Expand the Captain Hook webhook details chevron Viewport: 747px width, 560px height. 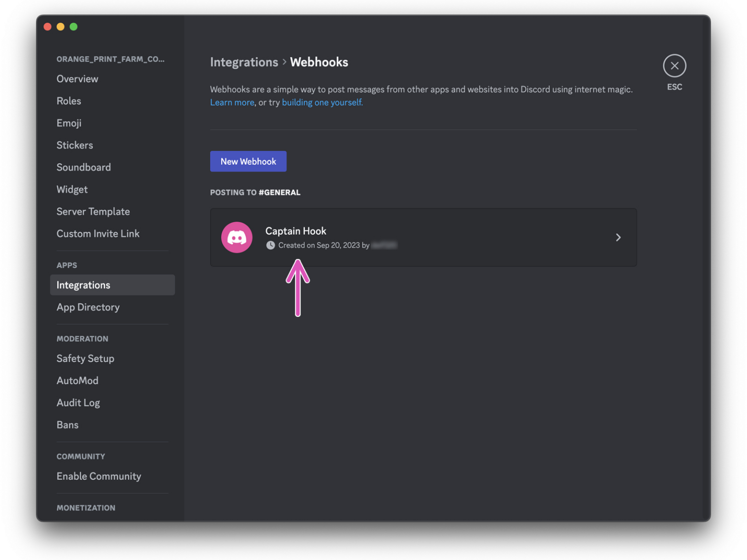(618, 237)
